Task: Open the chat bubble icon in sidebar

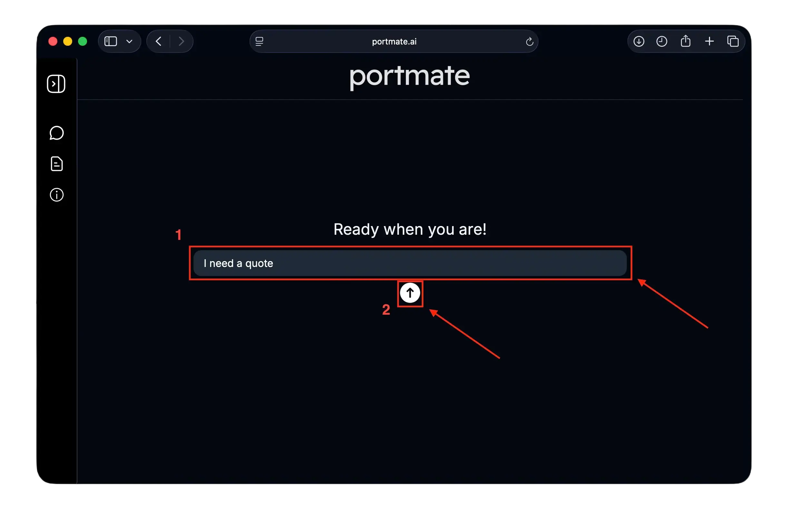Action: (57, 133)
